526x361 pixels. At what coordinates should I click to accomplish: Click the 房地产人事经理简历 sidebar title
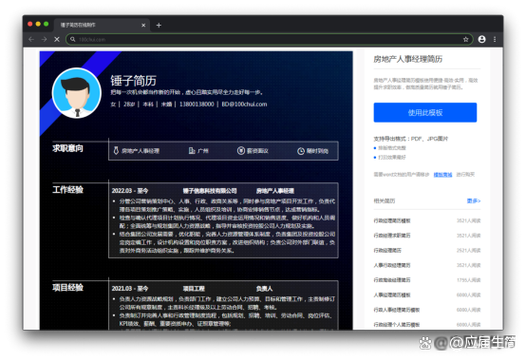point(408,59)
